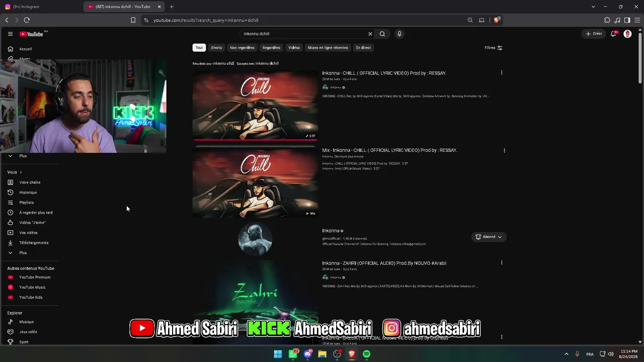Open the browser main menu

(637, 20)
